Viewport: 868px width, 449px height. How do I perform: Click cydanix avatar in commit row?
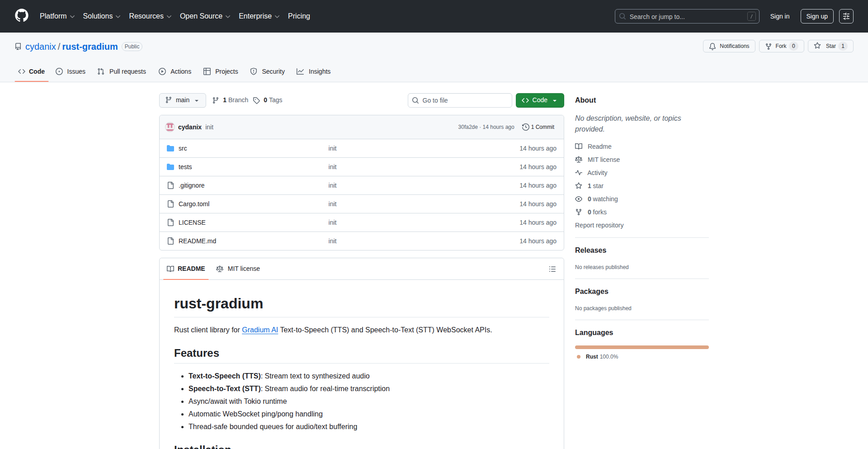[170, 127]
